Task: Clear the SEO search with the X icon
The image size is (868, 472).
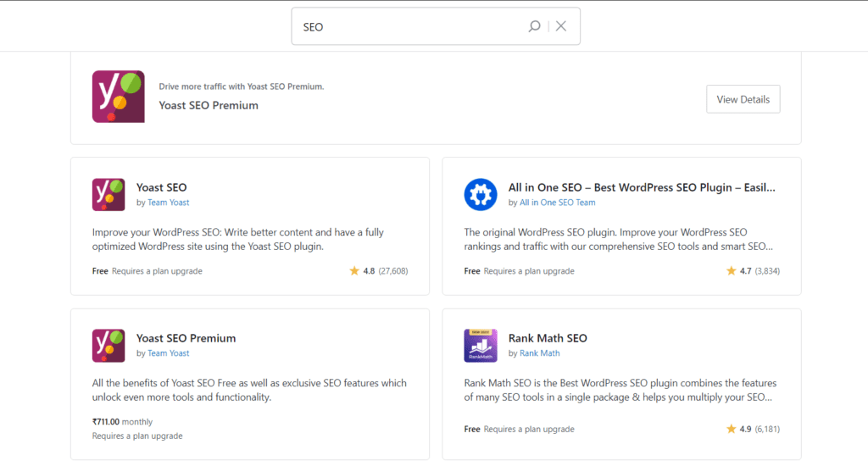Action: (561, 26)
